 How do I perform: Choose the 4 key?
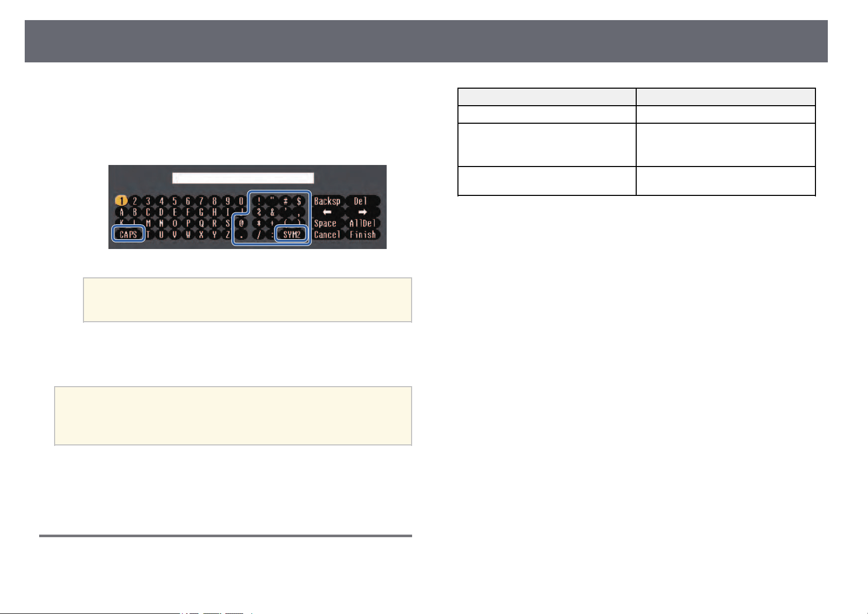pos(161,201)
